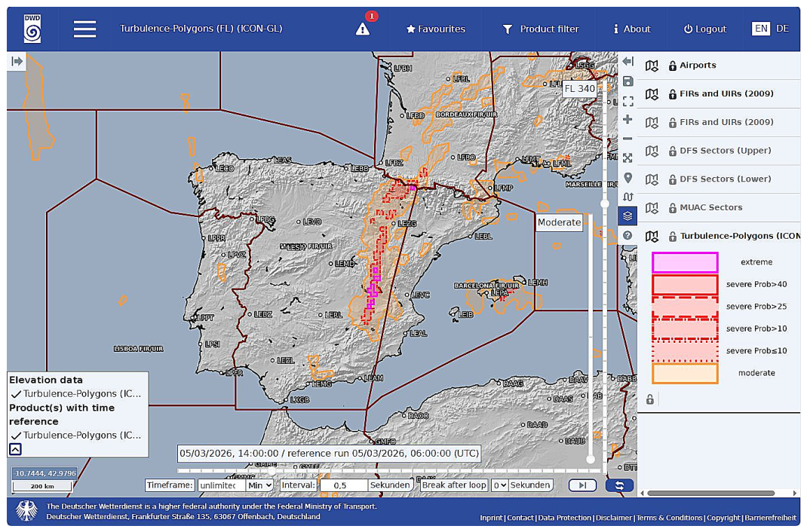
Task: Zoom out with the minus icon
Action: pos(627,139)
